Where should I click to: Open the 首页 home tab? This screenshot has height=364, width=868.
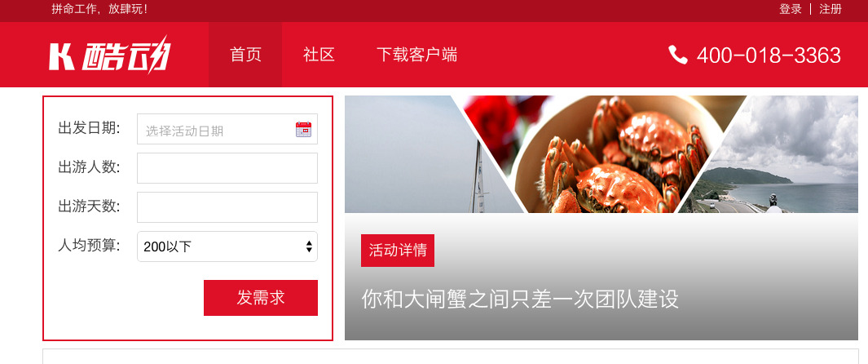point(245,55)
